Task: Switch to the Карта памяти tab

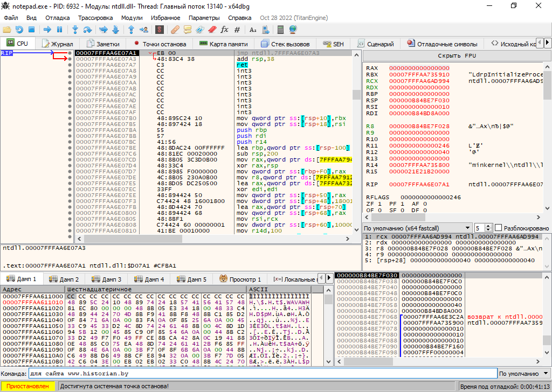Action: (x=224, y=44)
